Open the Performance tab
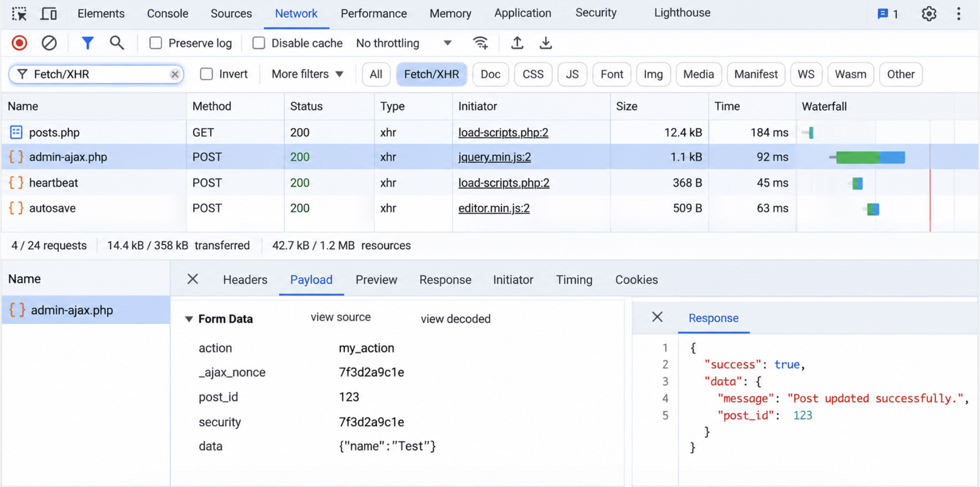 [x=374, y=14]
